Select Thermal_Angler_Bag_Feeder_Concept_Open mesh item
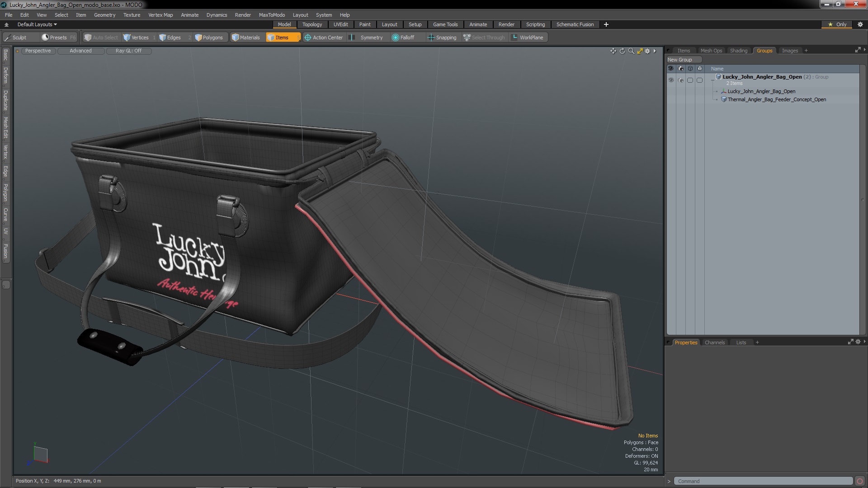Screen dimensions: 868x488 pos(777,99)
